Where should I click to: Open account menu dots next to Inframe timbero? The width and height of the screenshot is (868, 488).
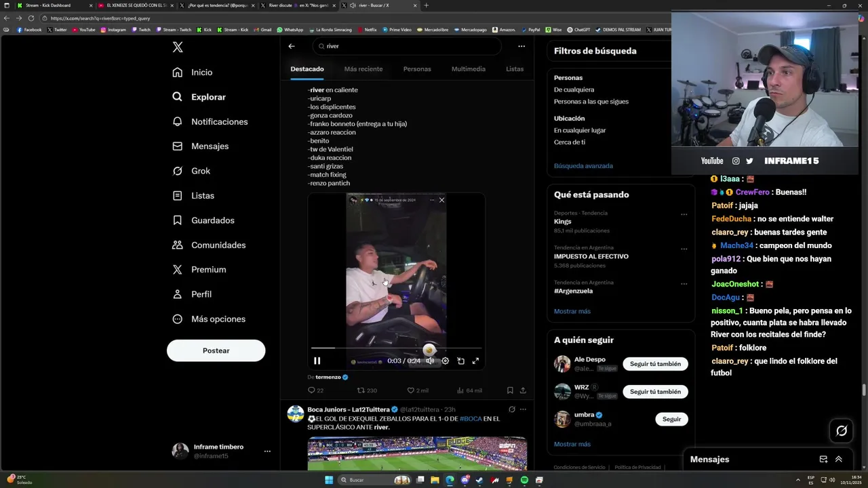click(x=267, y=451)
